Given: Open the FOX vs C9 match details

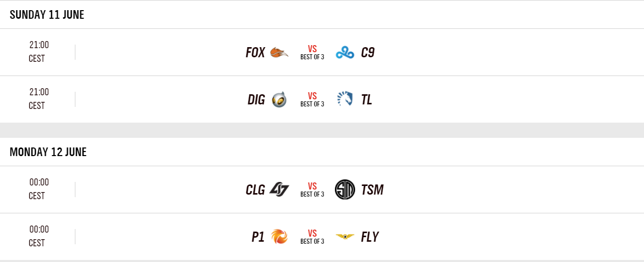Looking at the screenshot, I should point(312,52).
